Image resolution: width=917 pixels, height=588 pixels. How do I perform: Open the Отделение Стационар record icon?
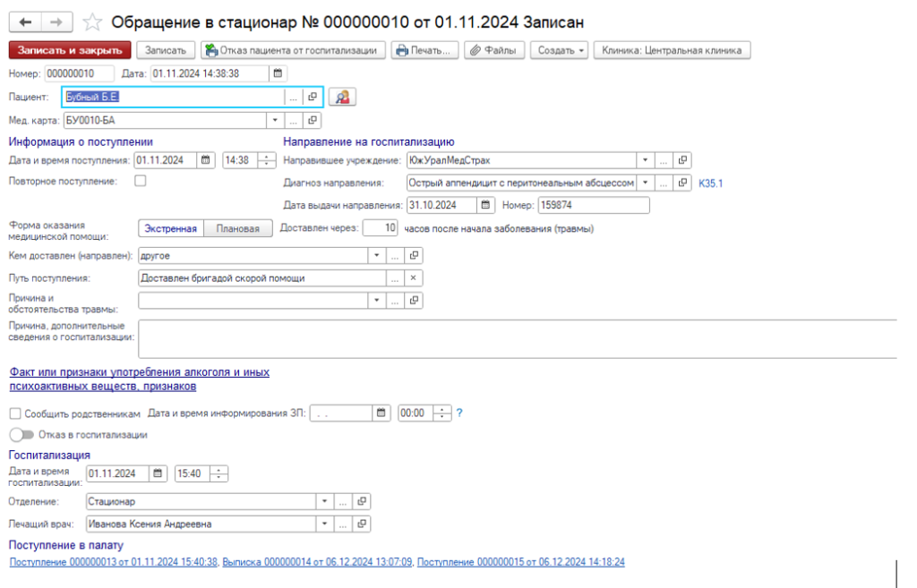click(x=362, y=501)
